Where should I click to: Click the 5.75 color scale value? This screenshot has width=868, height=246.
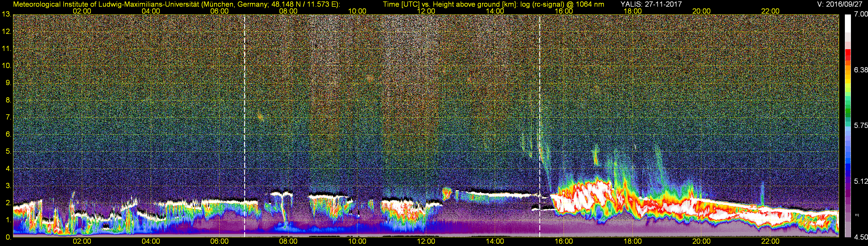pos(860,125)
